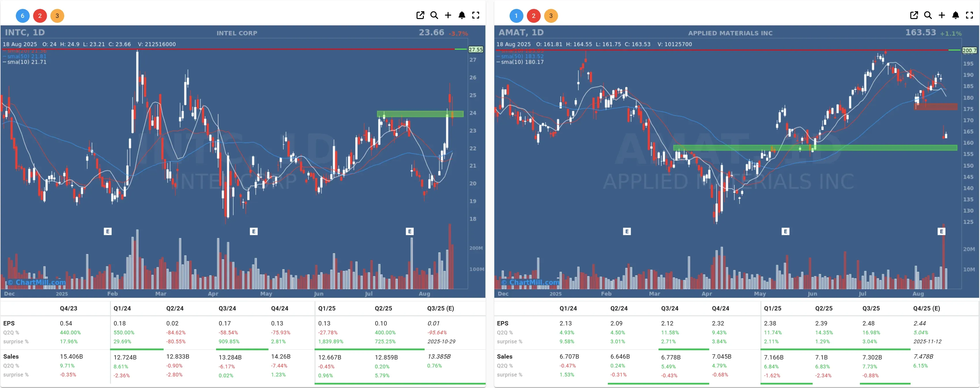980x388 pixels.
Task: Click INTC sma(50) 21.81 legend entry
Action: pyautogui.click(x=25, y=56)
